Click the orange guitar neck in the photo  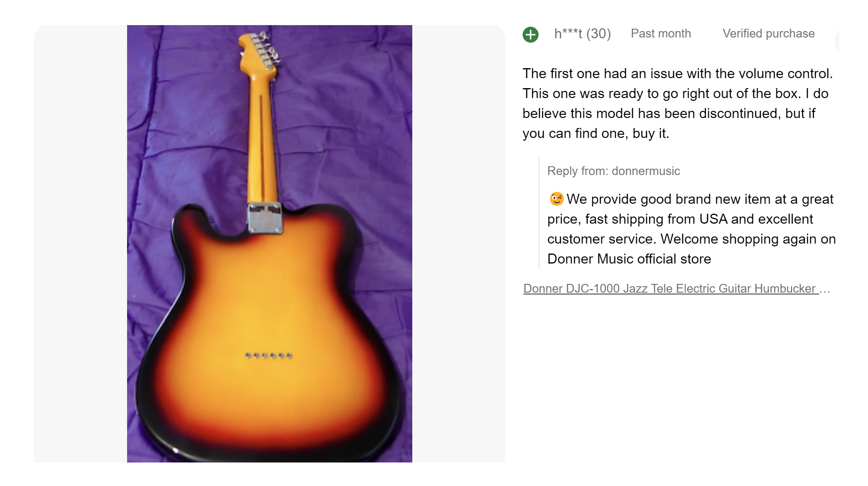262,144
